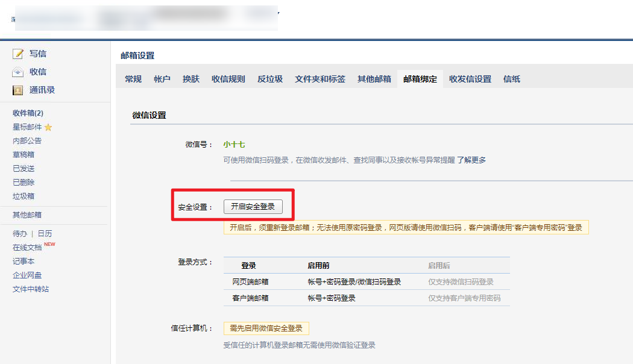
Task: Switch to the 帐户 settings tab
Action: [162, 79]
